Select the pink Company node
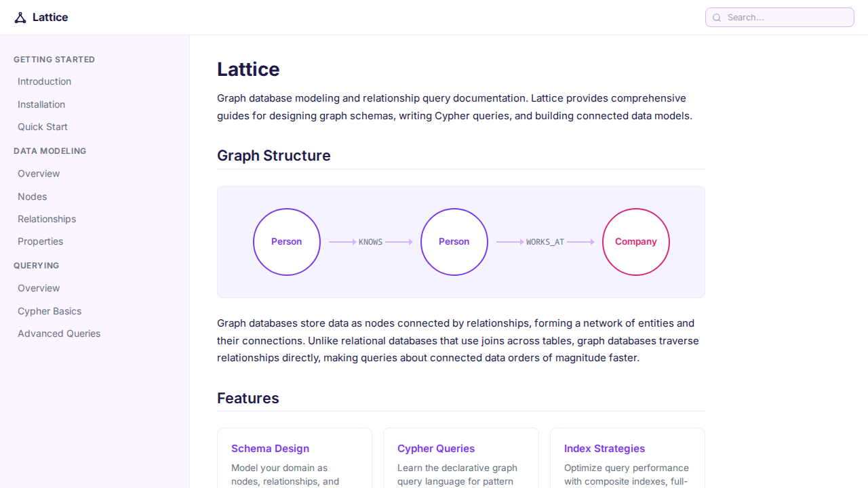The image size is (868, 488). click(x=635, y=241)
